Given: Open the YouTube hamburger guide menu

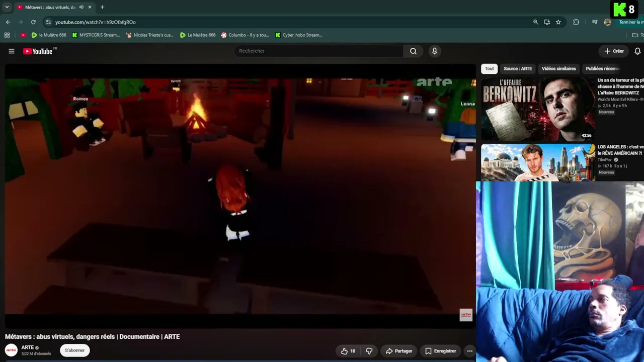Looking at the screenshot, I should click(x=12, y=51).
